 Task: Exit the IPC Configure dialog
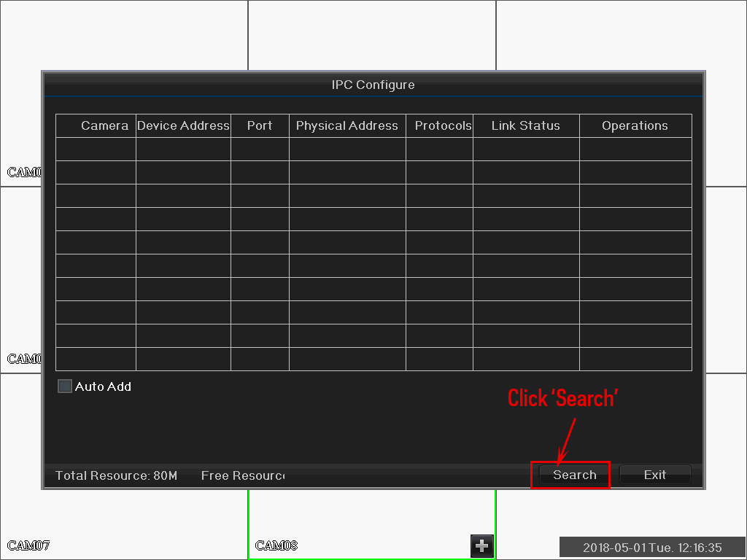pos(654,475)
